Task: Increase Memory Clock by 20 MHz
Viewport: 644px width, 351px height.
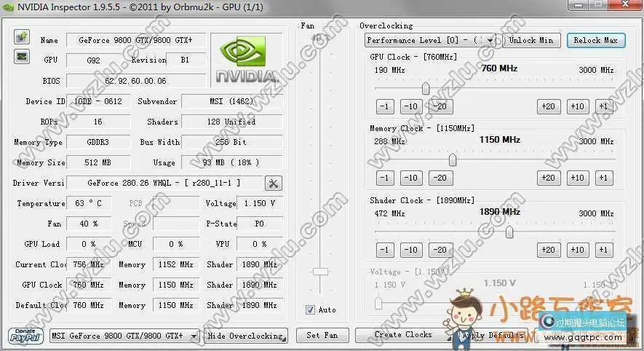Action: coord(548,178)
